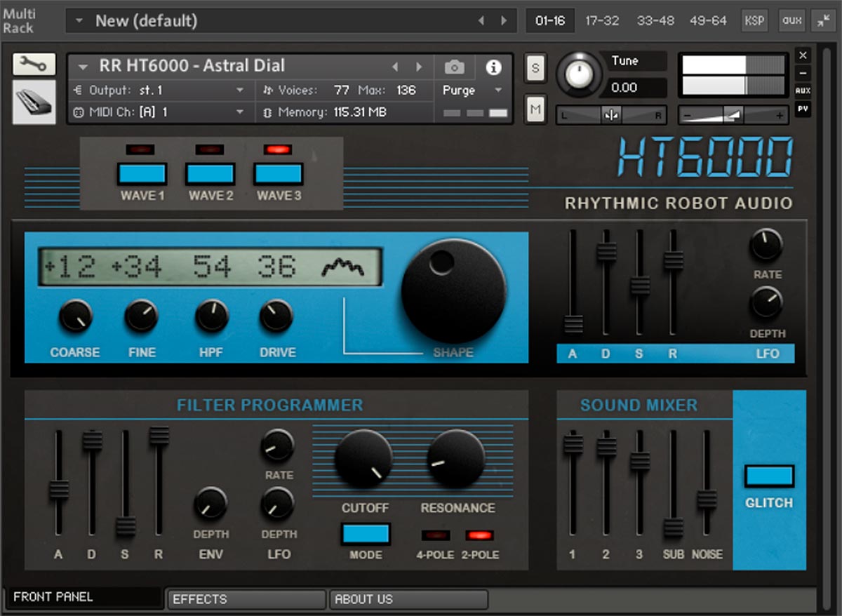Click the Tune knob

pyautogui.click(x=579, y=73)
